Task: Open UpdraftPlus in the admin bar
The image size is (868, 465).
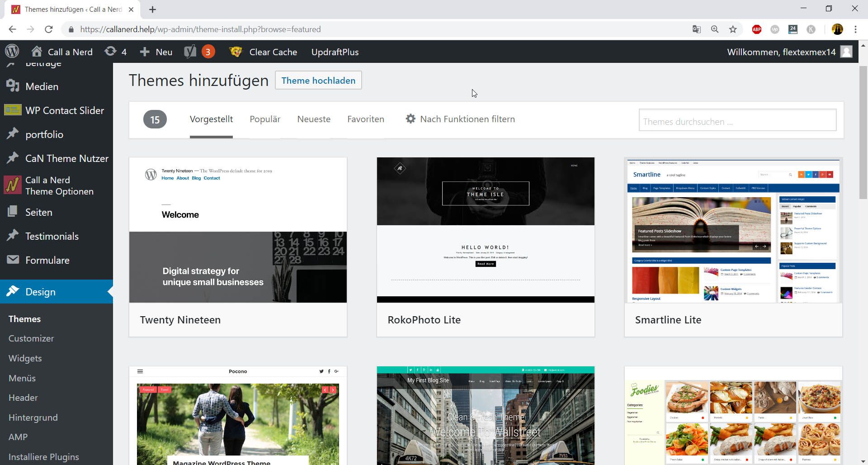Action: tap(335, 52)
